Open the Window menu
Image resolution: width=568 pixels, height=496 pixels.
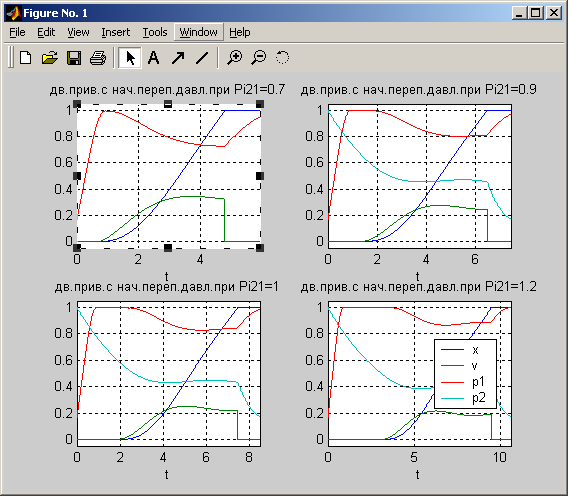199,32
